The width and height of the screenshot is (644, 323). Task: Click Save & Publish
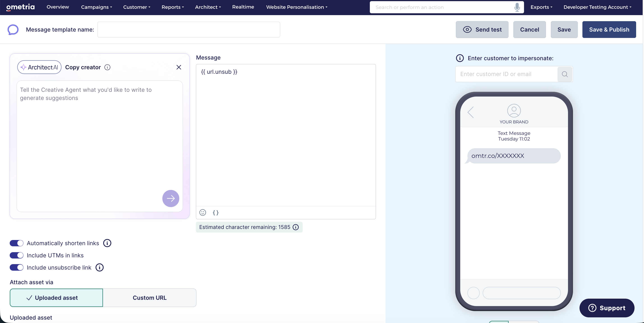[x=609, y=30]
